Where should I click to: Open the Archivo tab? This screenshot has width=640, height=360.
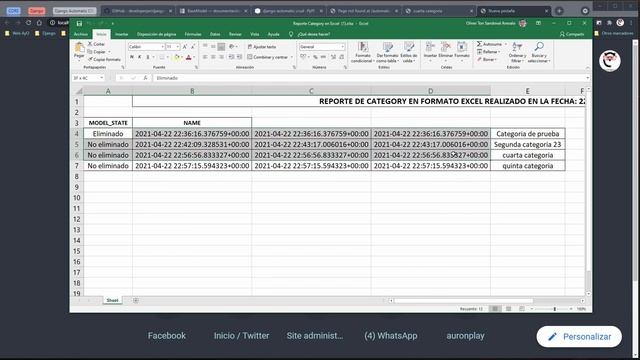click(81, 34)
